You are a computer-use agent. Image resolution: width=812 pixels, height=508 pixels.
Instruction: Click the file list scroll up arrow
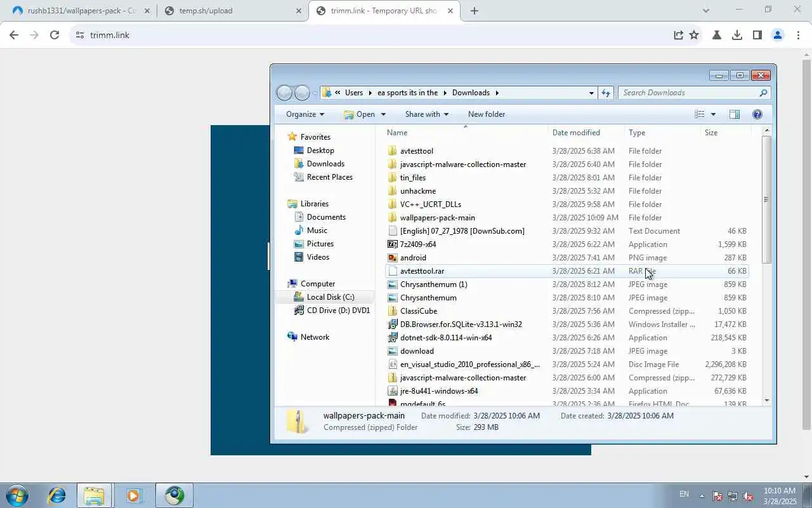coord(766,131)
